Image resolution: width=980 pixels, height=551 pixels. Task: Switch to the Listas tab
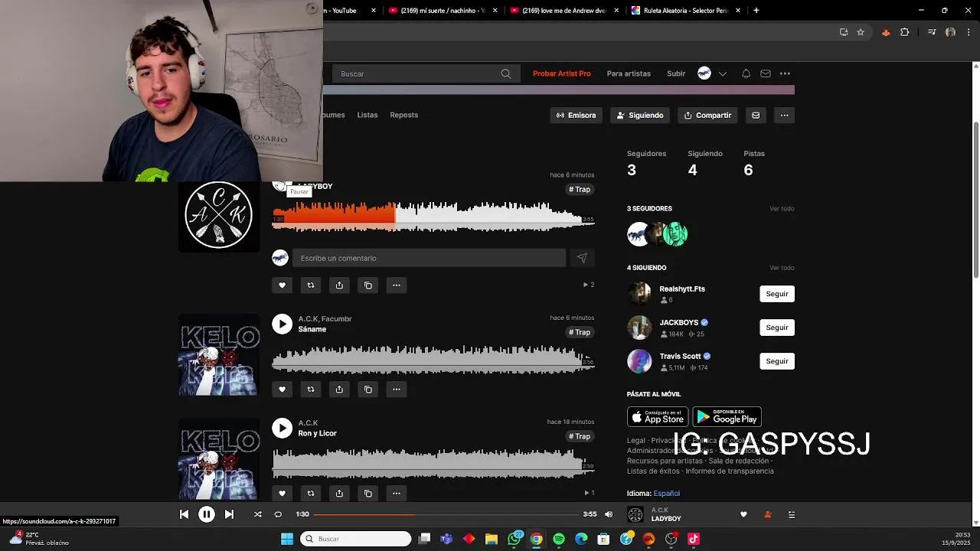click(367, 115)
